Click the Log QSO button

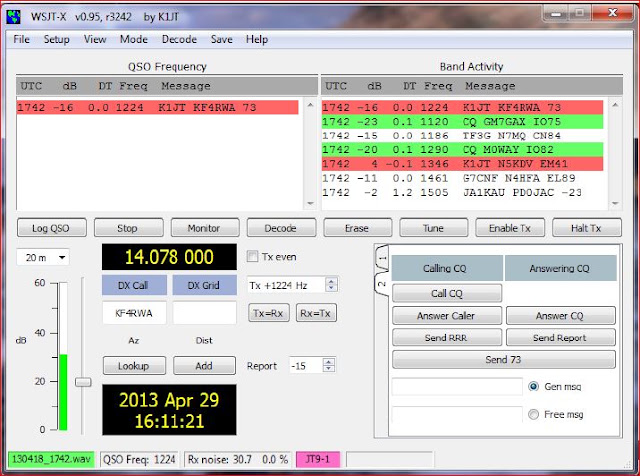pyautogui.click(x=51, y=228)
